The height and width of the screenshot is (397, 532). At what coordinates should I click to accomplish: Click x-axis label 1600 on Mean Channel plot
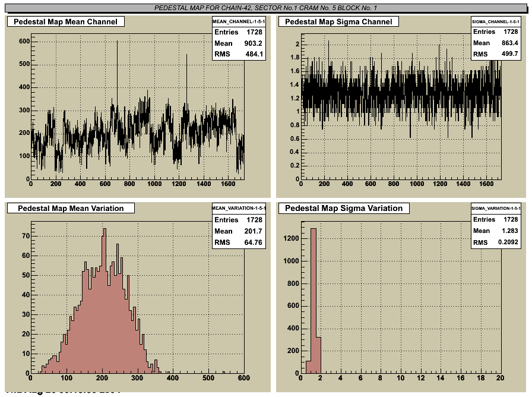point(228,184)
